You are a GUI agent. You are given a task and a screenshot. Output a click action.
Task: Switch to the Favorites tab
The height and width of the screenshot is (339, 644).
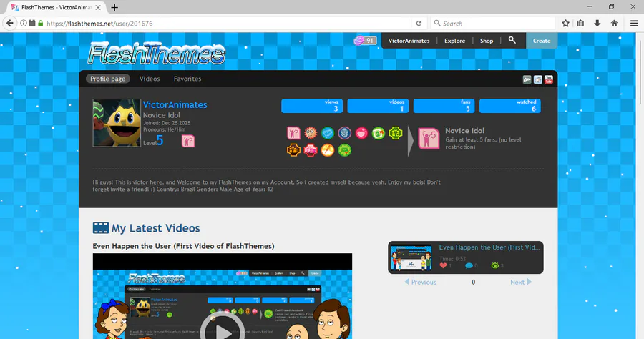(187, 79)
